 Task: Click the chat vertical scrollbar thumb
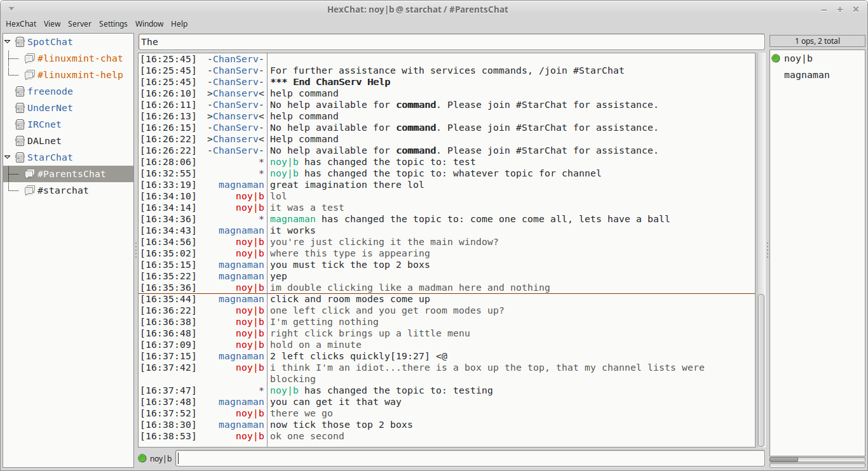point(760,370)
